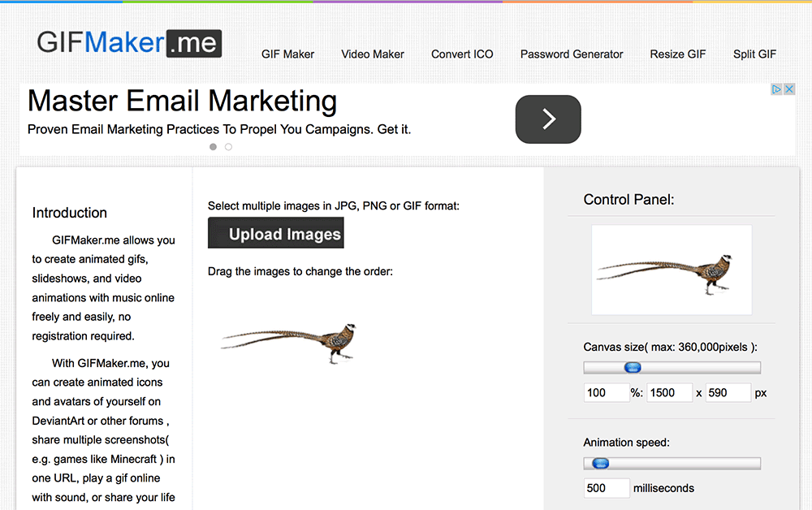Navigate to Resize GIF
Image resolution: width=812 pixels, height=510 pixels.
(678, 54)
